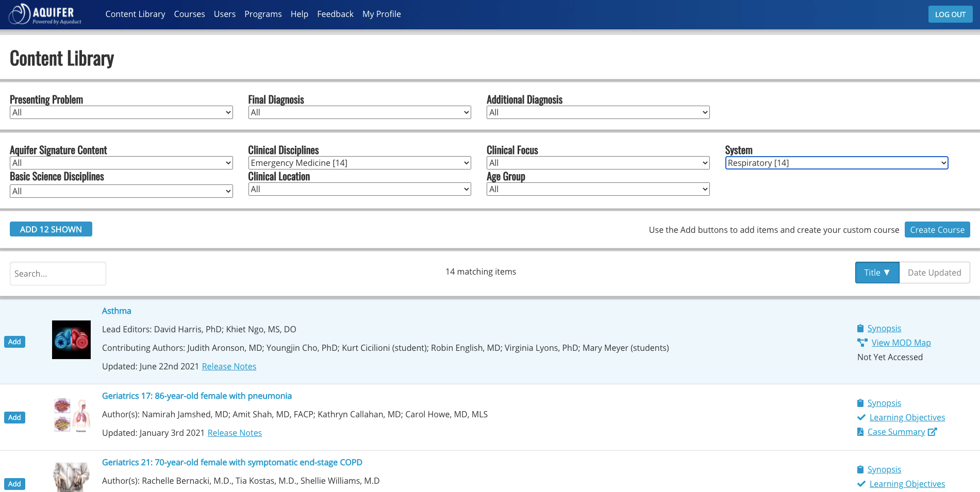Open System dropdown showing Respiratory
The height and width of the screenshot is (492, 980).
pos(837,163)
